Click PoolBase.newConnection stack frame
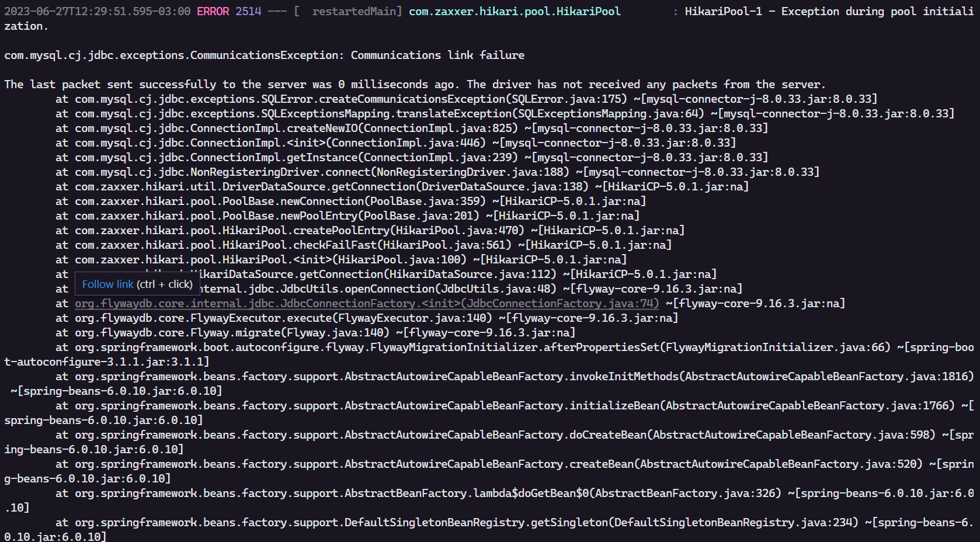This screenshot has height=542, width=980. [351, 201]
